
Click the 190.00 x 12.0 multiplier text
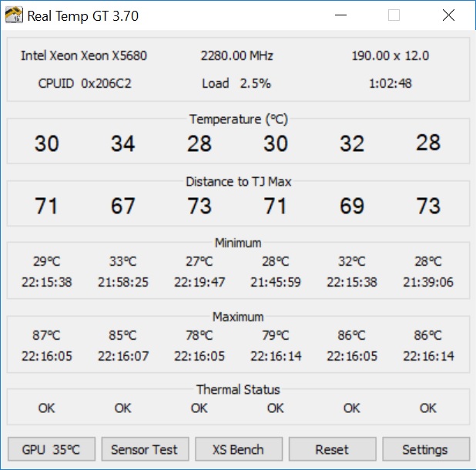click(391, 55)
